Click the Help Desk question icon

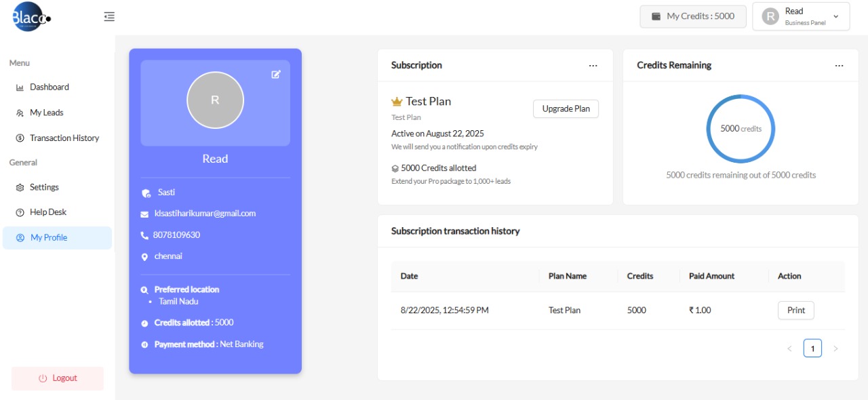click(20, 213)
